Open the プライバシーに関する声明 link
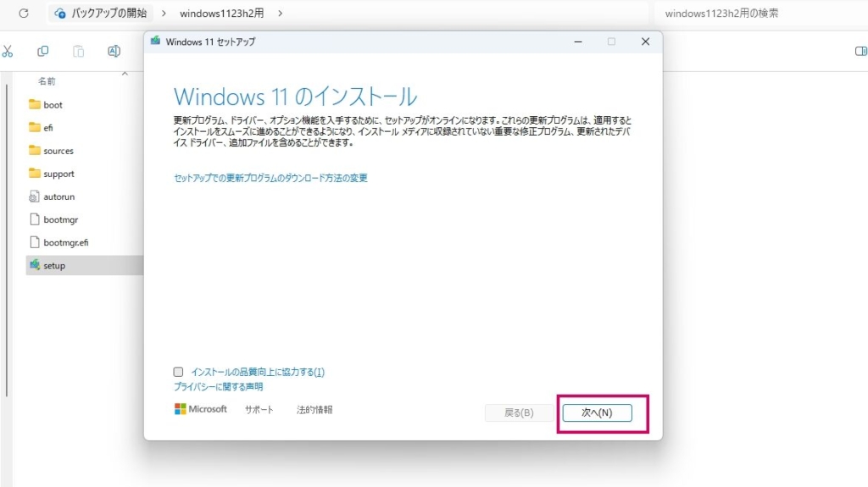 (x=218, y=386)
